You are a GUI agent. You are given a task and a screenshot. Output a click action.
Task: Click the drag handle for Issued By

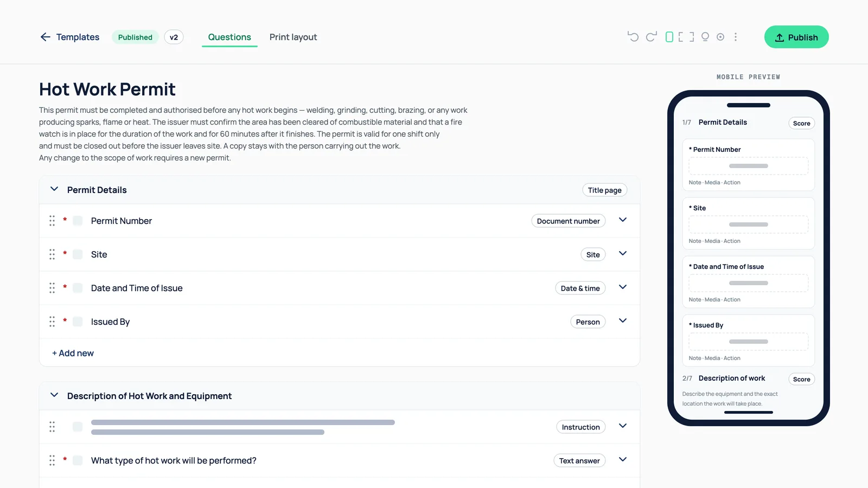[x=52, y=322]
